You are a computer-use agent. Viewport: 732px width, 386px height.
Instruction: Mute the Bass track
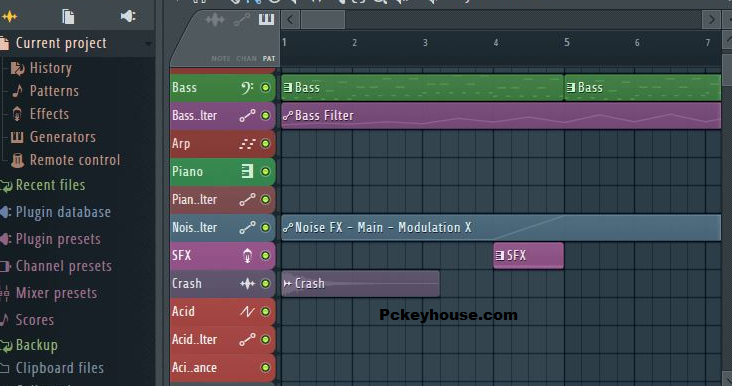tap(266, 88)
